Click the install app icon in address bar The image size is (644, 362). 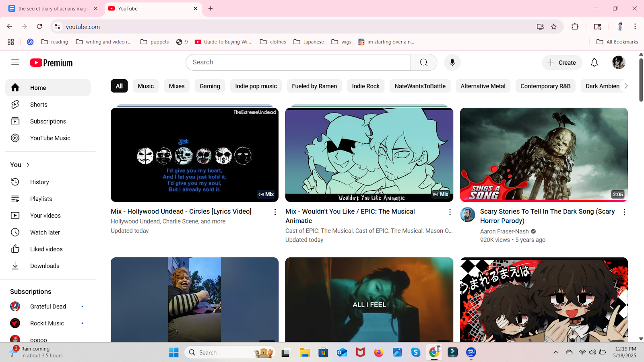click(540, 27)
